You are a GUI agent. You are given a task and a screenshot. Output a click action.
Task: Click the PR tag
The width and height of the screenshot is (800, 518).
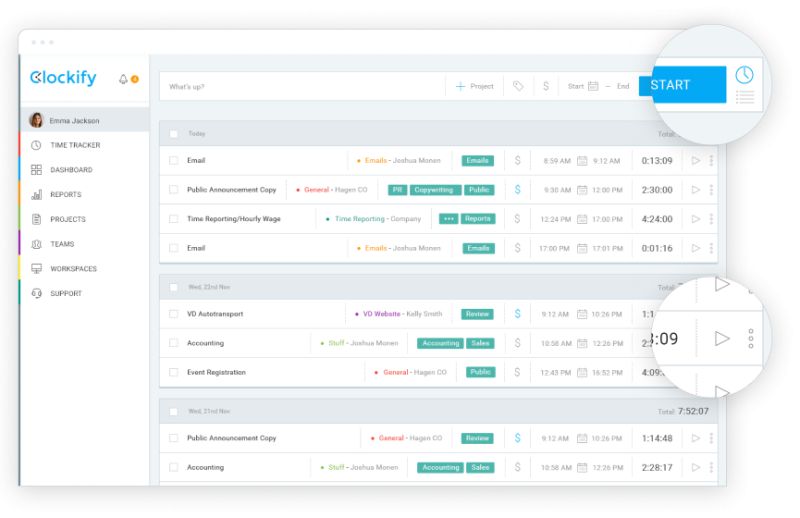pos(397,190)
